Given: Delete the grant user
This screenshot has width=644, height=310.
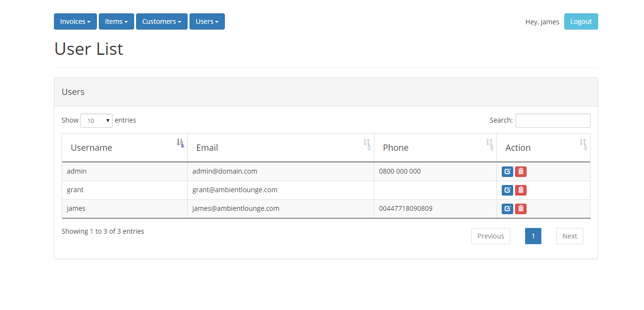Looking at the screenshot, I should 521,190.
